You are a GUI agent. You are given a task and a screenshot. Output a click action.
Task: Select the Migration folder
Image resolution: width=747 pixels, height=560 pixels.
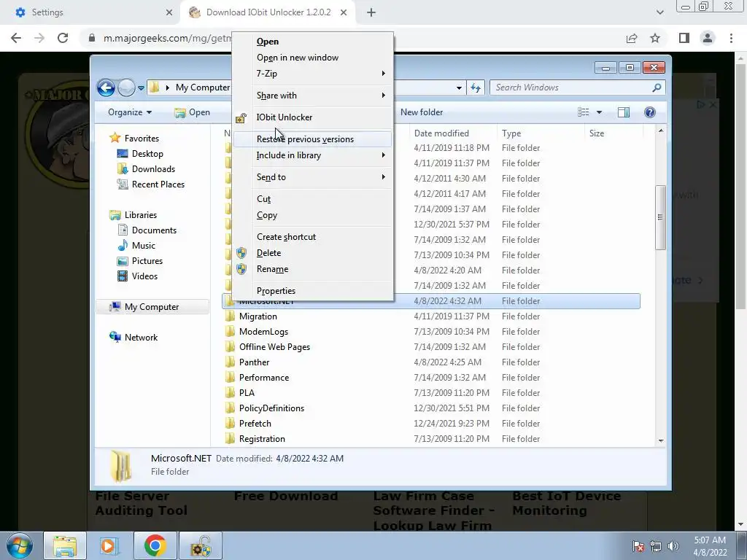click(x=430, y=316)
